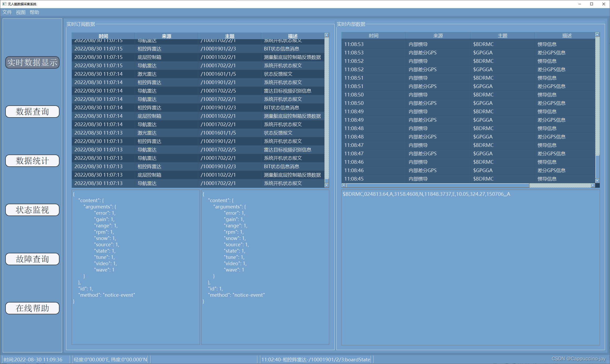Image resolution: width=610 pixels, height=364 pixels.
Task: Click subscription table scroll-down arrow
Action: (x=327, y=185)
